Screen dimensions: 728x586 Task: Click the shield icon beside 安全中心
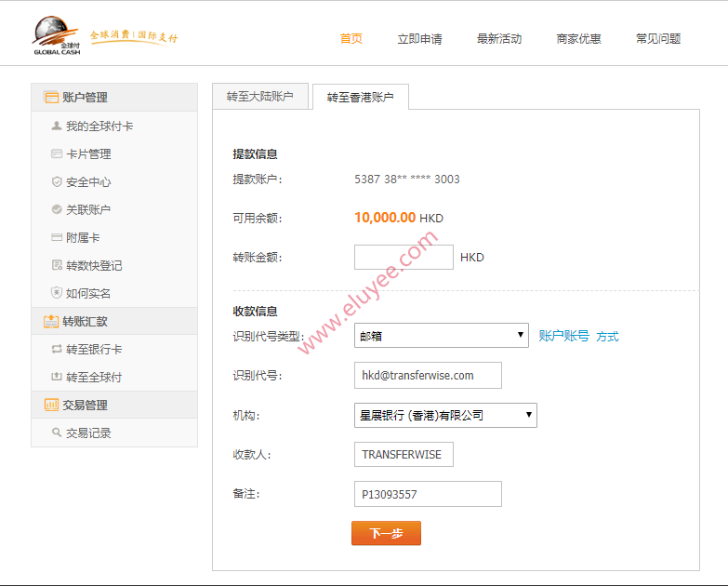pos(57,181)
